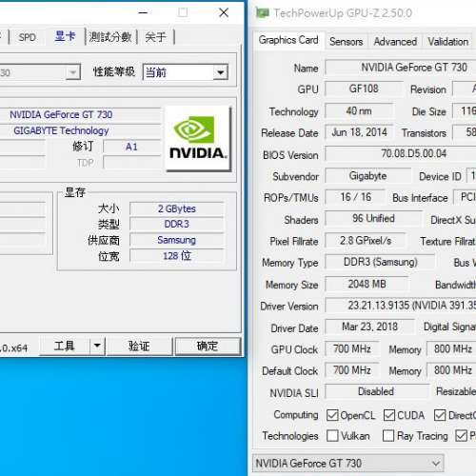Open the Validation tab in GPU-Z
The width and height of the screenshot is (476, 476).
click(x=447, y=42)
